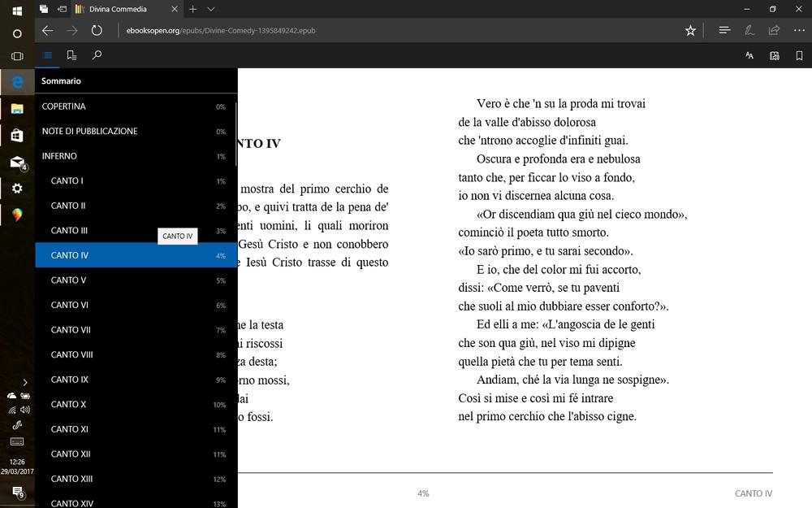Open CANTO XIV at the list bottom
This screenshot has width=812, height=508.
(x=136, y=501)
